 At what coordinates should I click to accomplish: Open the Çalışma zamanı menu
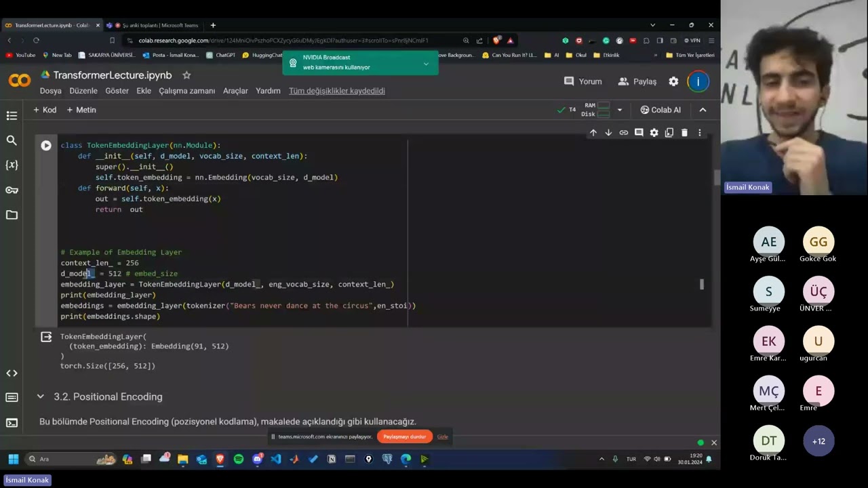(187, 91)
